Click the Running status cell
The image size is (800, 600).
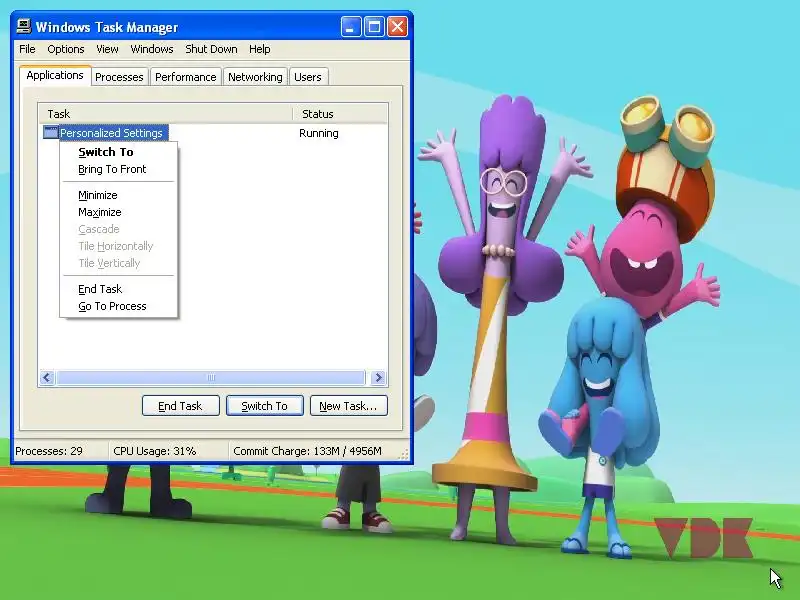click(x=319, y=133)
